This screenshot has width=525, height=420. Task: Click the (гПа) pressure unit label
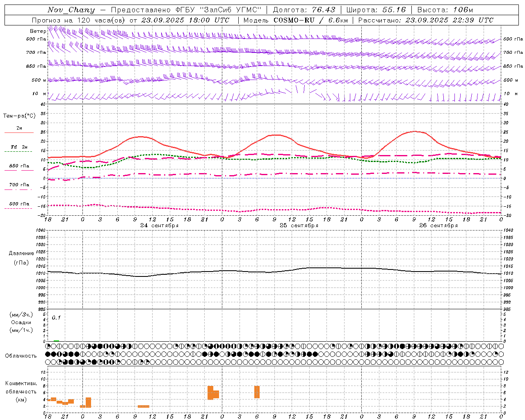pyautogui.click(x=21, y=263)
